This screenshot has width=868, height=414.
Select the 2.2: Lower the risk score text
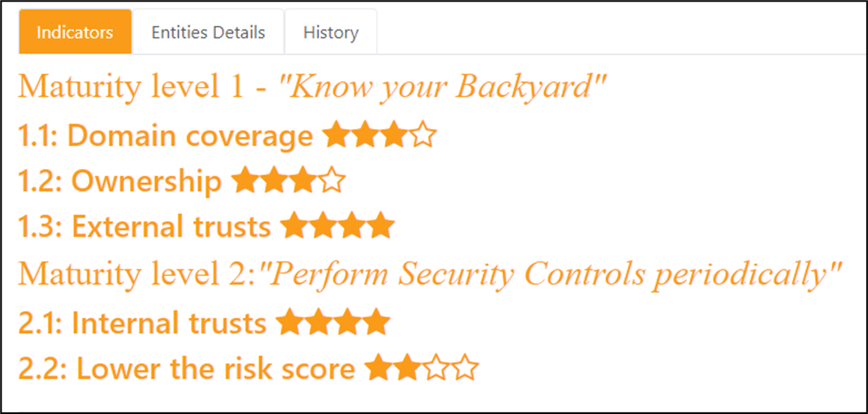click(x=187, y=368)
